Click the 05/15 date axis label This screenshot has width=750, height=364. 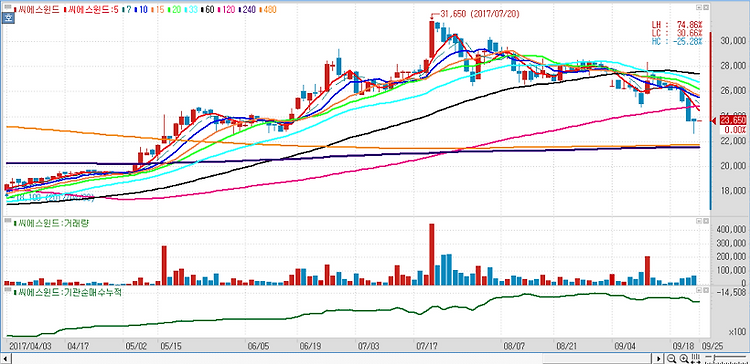(x=171, y=345)
